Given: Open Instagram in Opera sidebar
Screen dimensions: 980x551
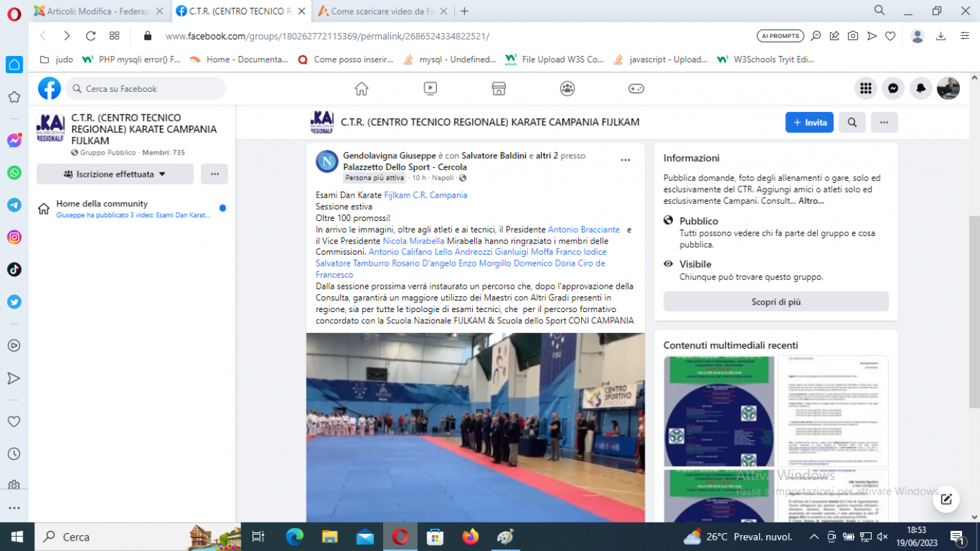Looking at the screenshot, I should tap(14, 238).
